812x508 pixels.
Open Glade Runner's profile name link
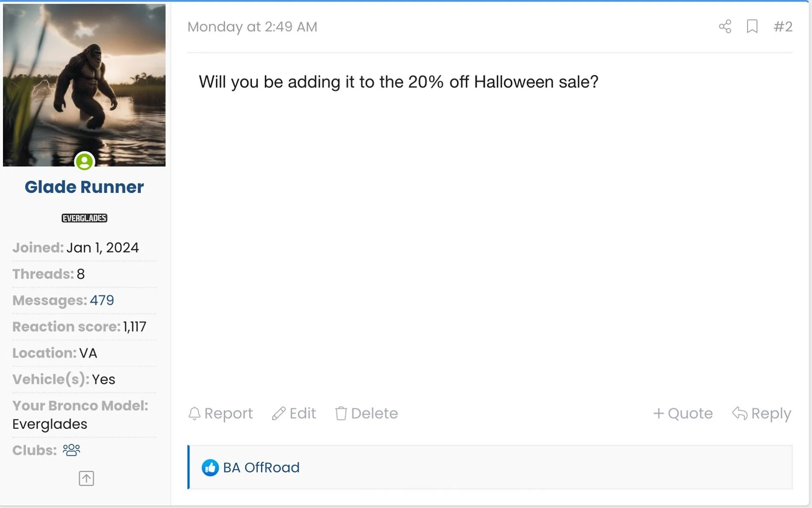[x=84, y=187]
